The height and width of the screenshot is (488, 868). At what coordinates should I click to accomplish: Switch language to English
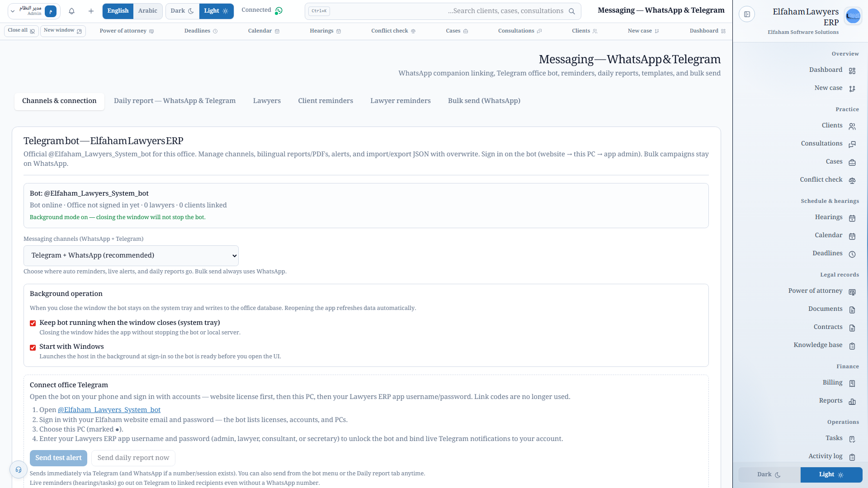(x=118, y=11)
